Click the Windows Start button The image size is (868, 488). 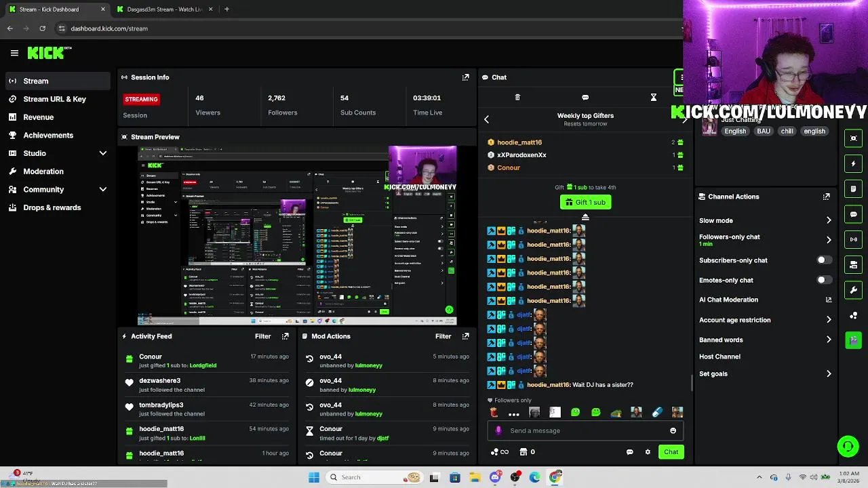tap(314, 477)
